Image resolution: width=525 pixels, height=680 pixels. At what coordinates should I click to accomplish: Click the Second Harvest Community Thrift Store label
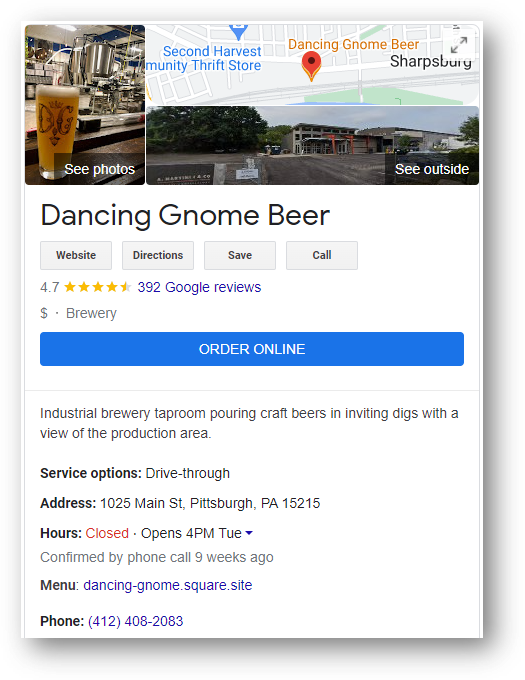tap(204, 59)
